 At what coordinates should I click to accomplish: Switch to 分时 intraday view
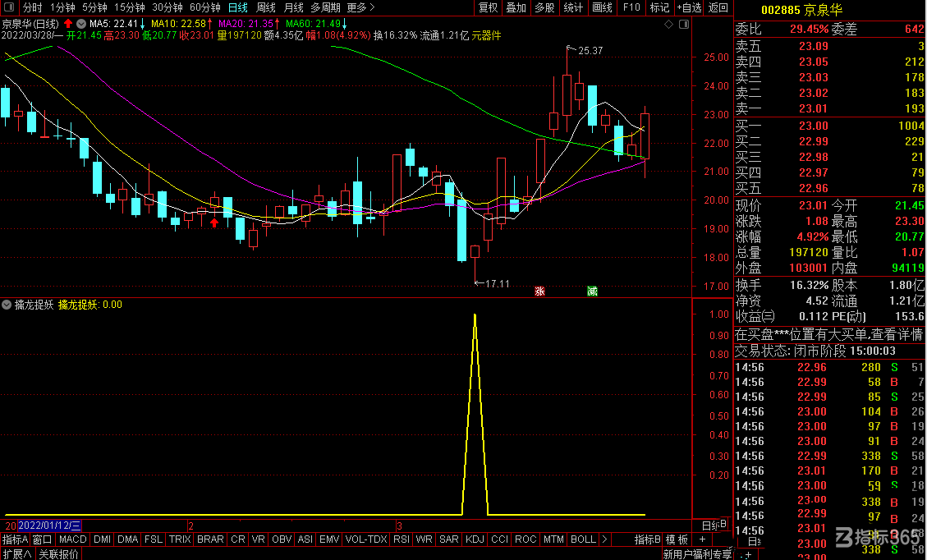click(x=33, y=7)
